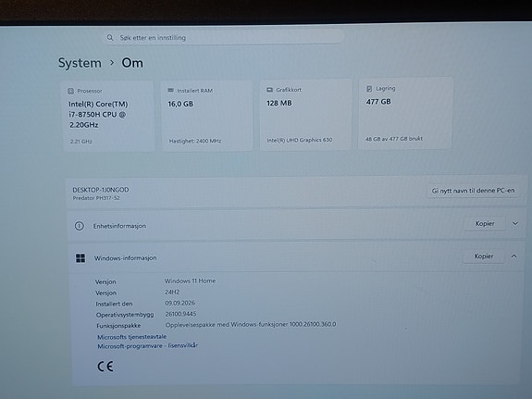Click the CE marking symbol
Image resolution: width=532 pixels, height=399 pixels.
[105, 367]
